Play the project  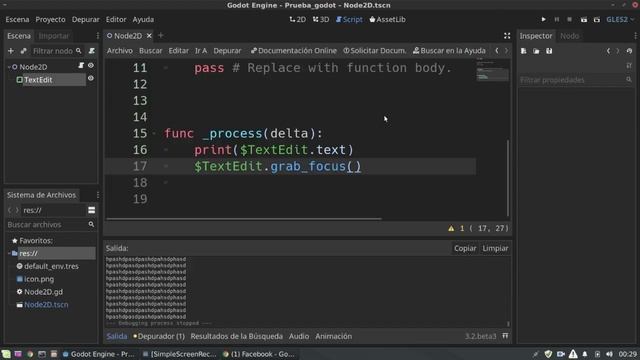click(x=544, y=19)
